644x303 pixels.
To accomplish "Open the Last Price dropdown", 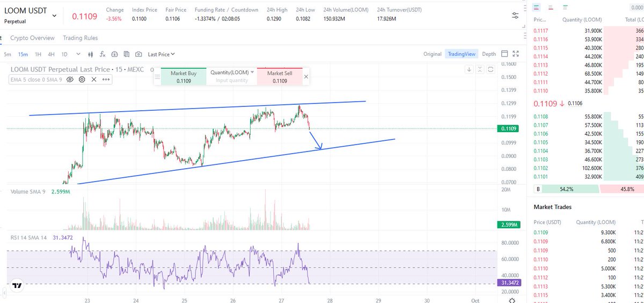I will pos(162,54).
